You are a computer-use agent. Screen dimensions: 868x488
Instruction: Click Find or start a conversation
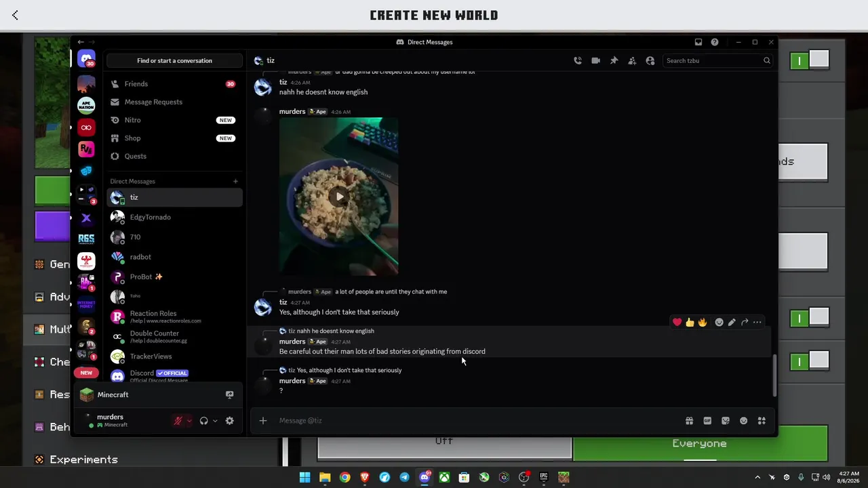coord(174,60)
